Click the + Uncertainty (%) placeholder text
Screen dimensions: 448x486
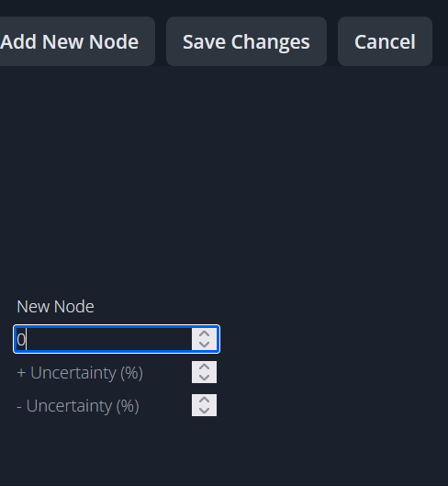(x=80, y=373)
